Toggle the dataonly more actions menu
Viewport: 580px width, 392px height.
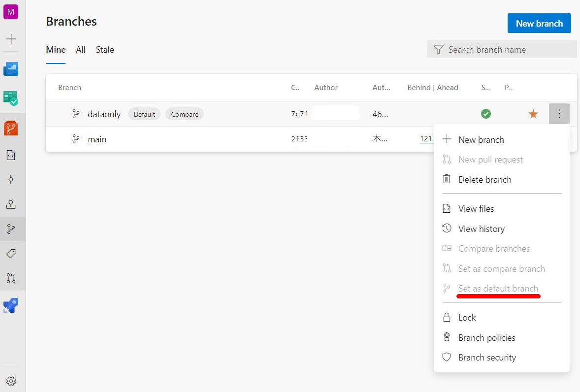coord(559,114)
